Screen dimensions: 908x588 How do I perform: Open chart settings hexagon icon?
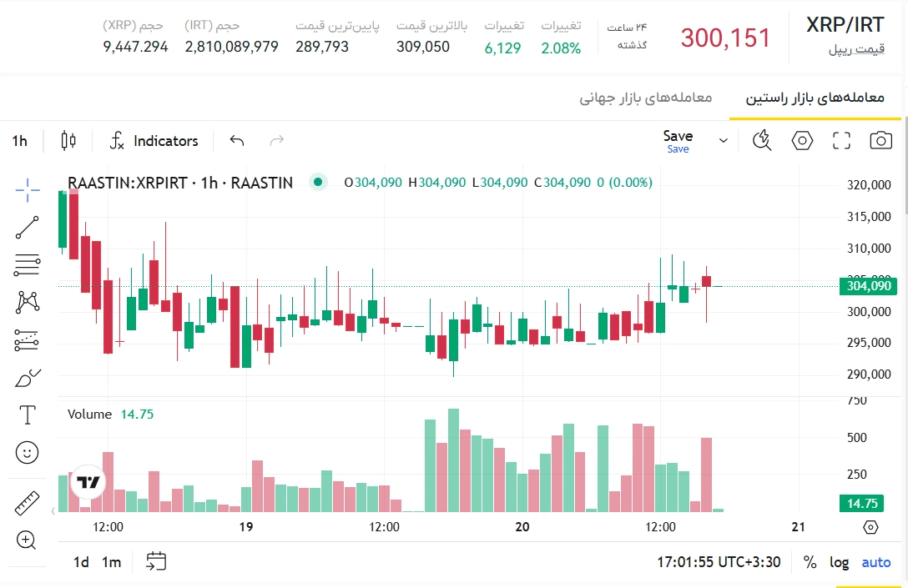pos(802,141)
